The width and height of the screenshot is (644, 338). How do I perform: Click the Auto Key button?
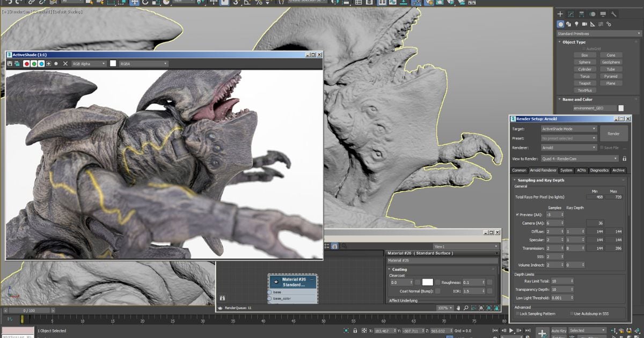tap(559, 330)
